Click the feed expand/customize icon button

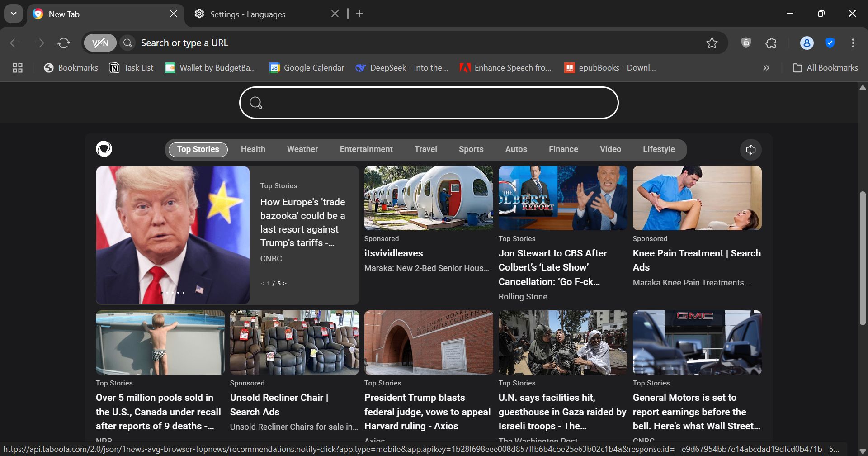[751, 150]
